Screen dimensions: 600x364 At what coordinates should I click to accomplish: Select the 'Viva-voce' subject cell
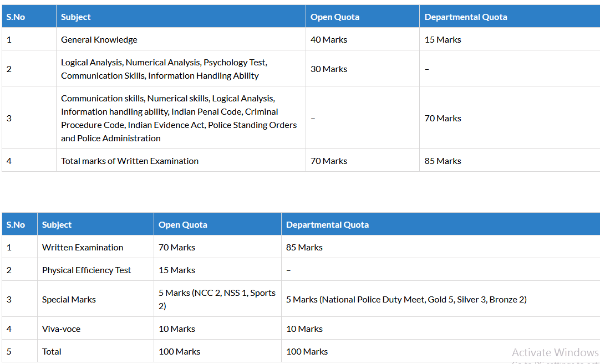tap(61, 329)
